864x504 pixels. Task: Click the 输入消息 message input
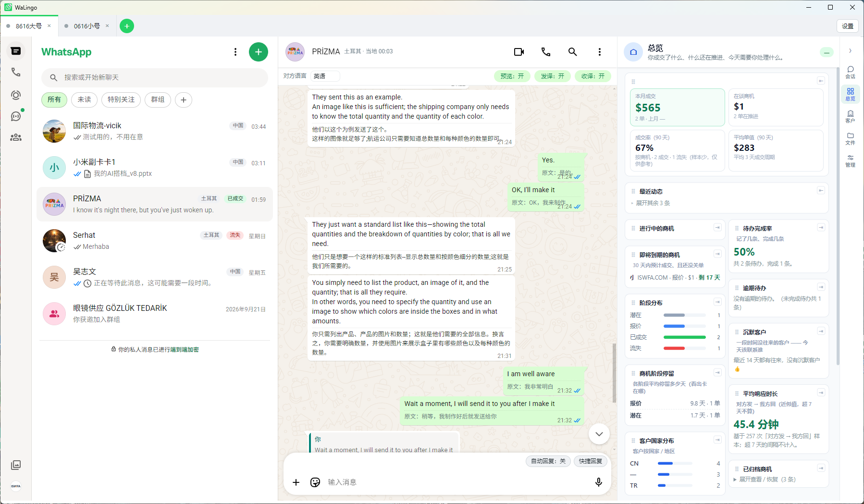[x=457, y=482]
